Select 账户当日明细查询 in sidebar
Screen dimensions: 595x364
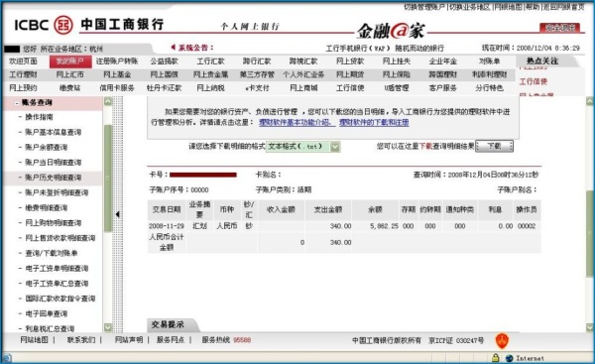click(x=54, y=163)
